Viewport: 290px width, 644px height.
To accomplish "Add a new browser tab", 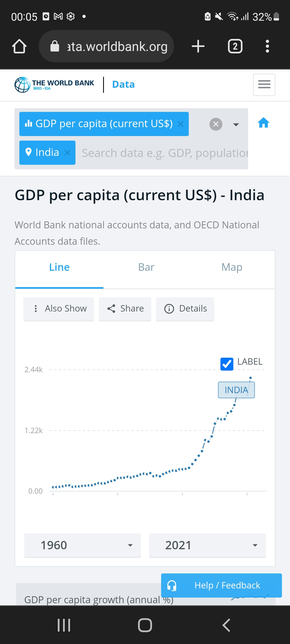I will click(198, 46).
